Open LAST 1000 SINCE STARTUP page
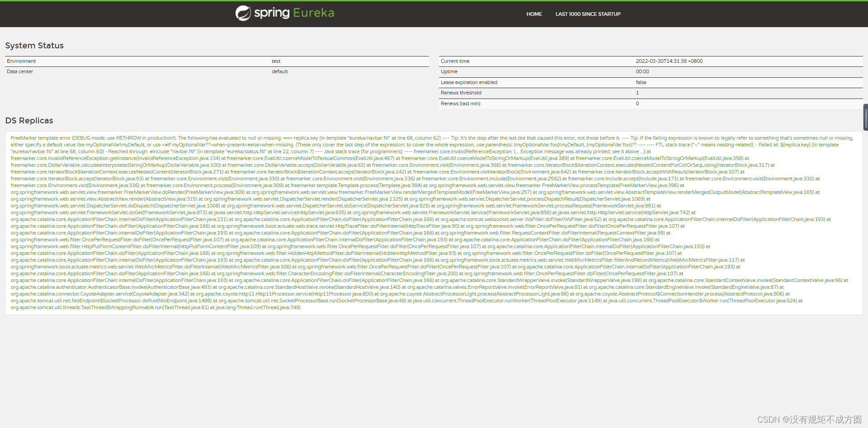This screenshot has width=868, height=428. (x=588, y=14)
